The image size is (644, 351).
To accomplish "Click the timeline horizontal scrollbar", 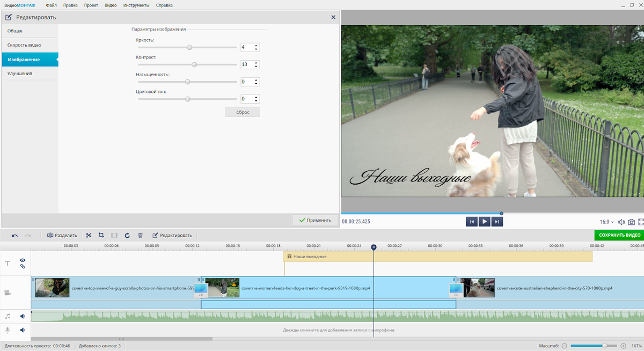I will [x=122, y=339].
